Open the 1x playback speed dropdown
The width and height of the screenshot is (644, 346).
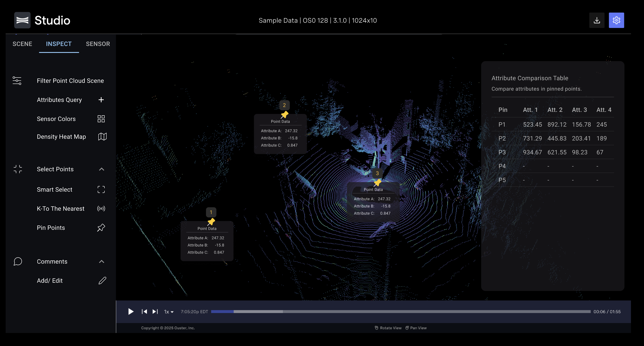[x=169, y=312]
